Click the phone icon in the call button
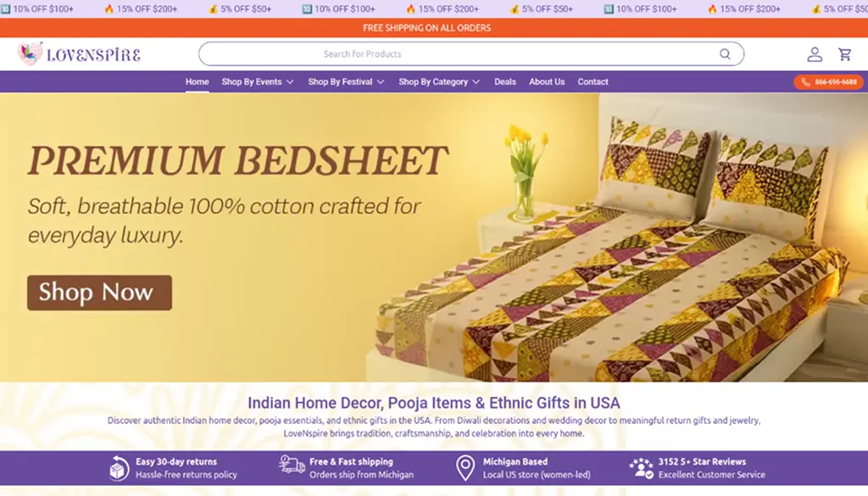The image size is (868, 496). point(805,82)
